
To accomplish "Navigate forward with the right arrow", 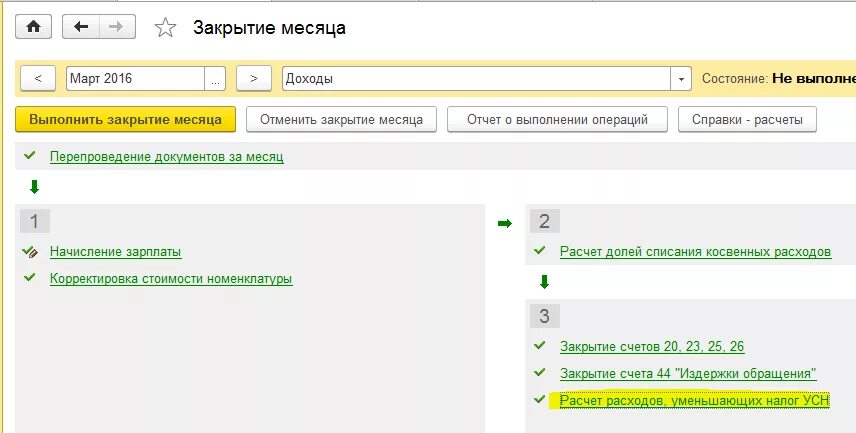I will click(117, 27).
